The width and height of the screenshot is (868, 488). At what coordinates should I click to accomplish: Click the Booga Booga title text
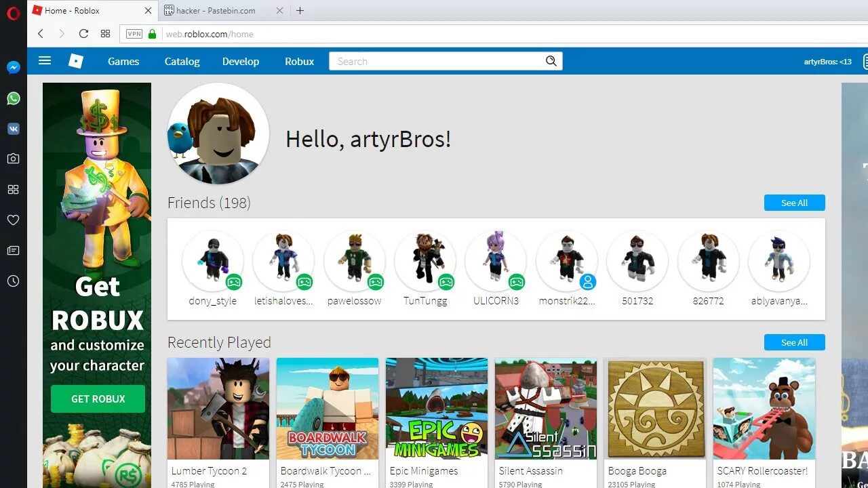[637, 470]
